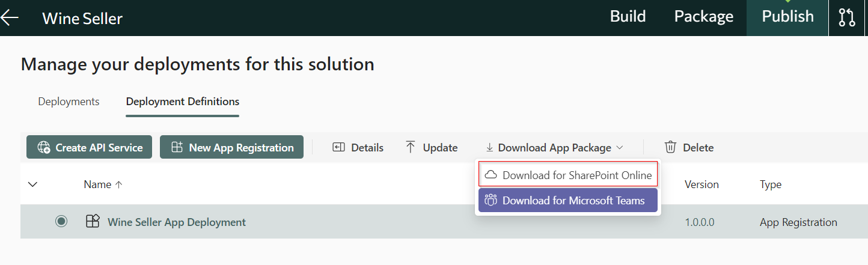868x265 pixels.
Task: Open the Download App Package dropdown
Action: (555, 147)
